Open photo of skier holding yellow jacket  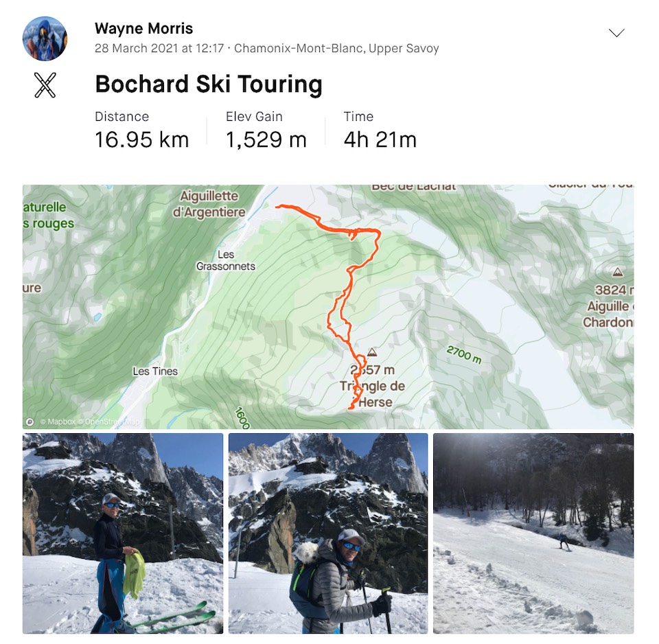[123, 533]
